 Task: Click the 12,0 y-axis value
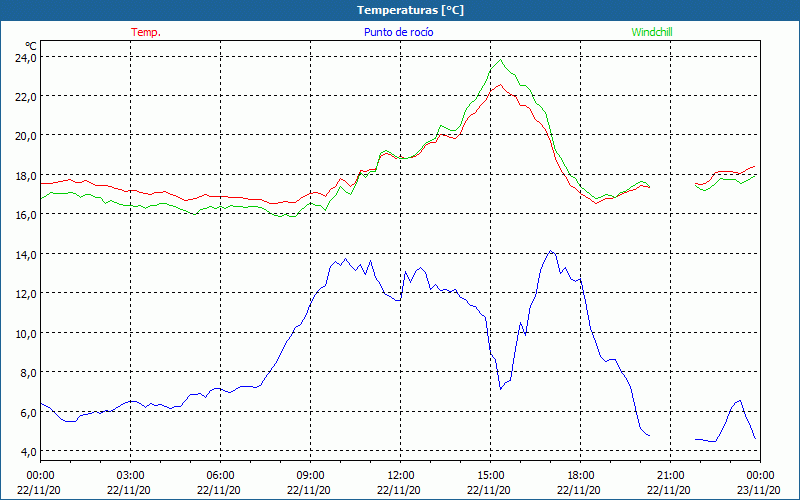click(24, 294)
